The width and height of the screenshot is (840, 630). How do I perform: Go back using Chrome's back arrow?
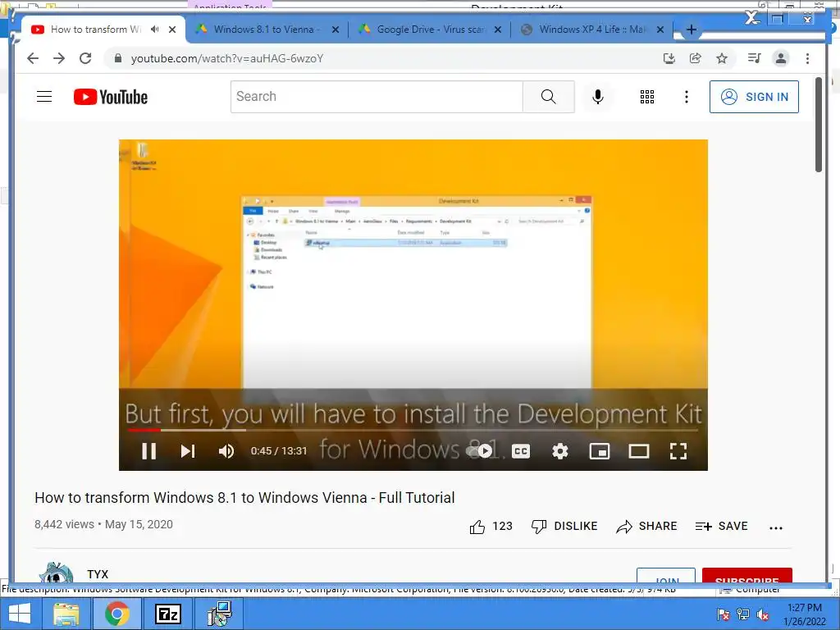coord(33,58)
